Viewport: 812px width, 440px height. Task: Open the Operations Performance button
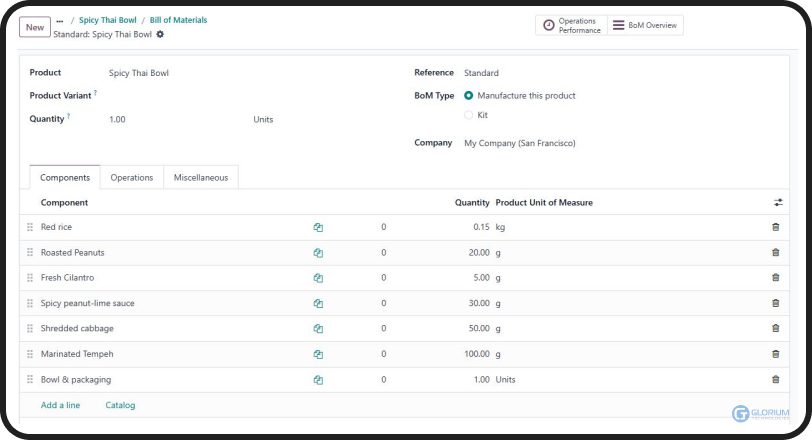tap(571, 25)
